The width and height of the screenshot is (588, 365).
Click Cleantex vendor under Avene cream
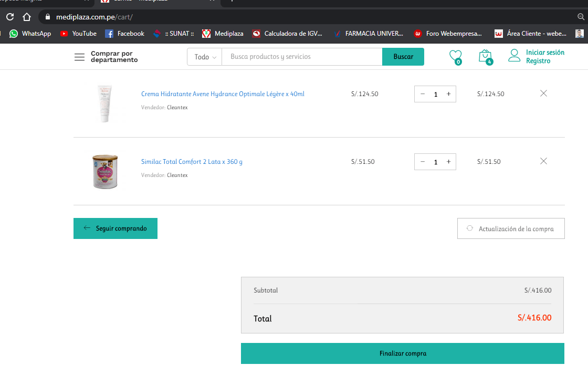(177, 108)
